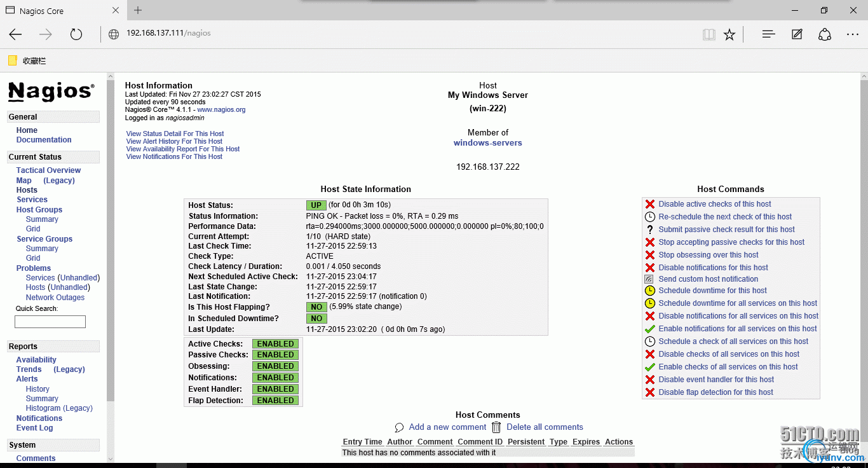Click the red X beside Disable notifications for this host
The height and width of the screenshot is (468, 868).
pyautogui.click(x=649, y=268)
